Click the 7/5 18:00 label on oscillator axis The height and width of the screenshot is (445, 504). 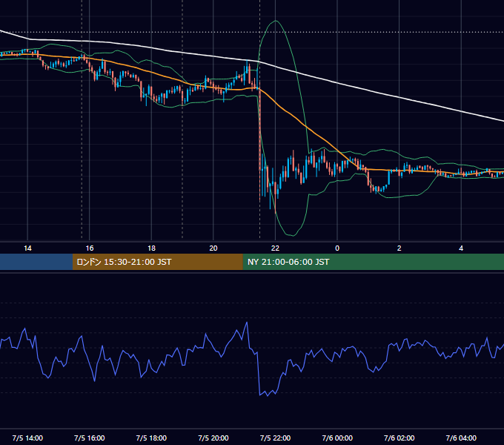151,438
